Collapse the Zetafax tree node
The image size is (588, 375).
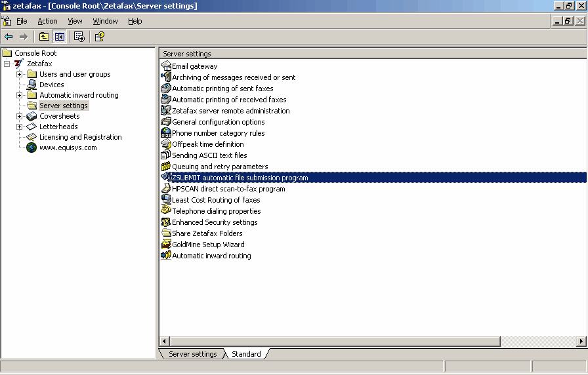7,64
